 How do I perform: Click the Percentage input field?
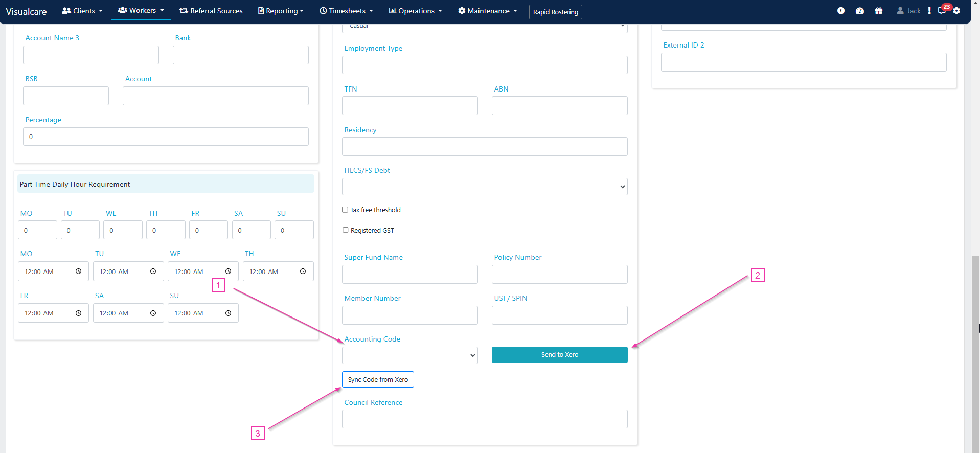[x=166, y=137]
